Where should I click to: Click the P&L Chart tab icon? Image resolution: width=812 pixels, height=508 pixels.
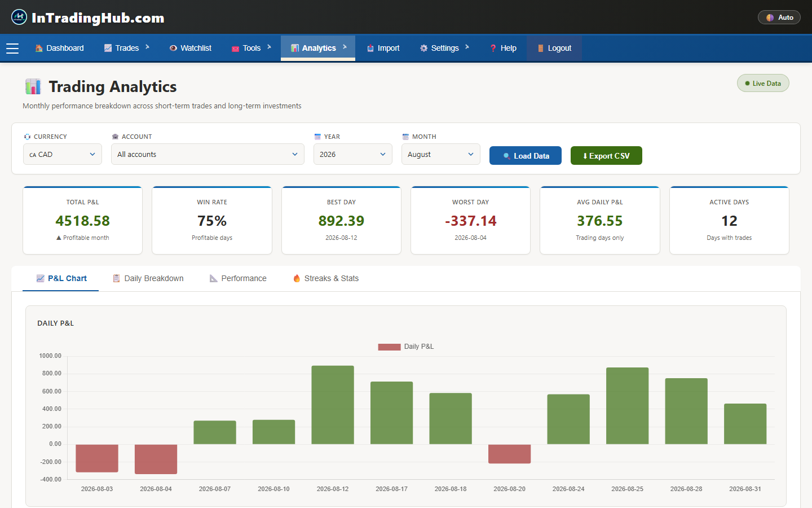point(41,278)
